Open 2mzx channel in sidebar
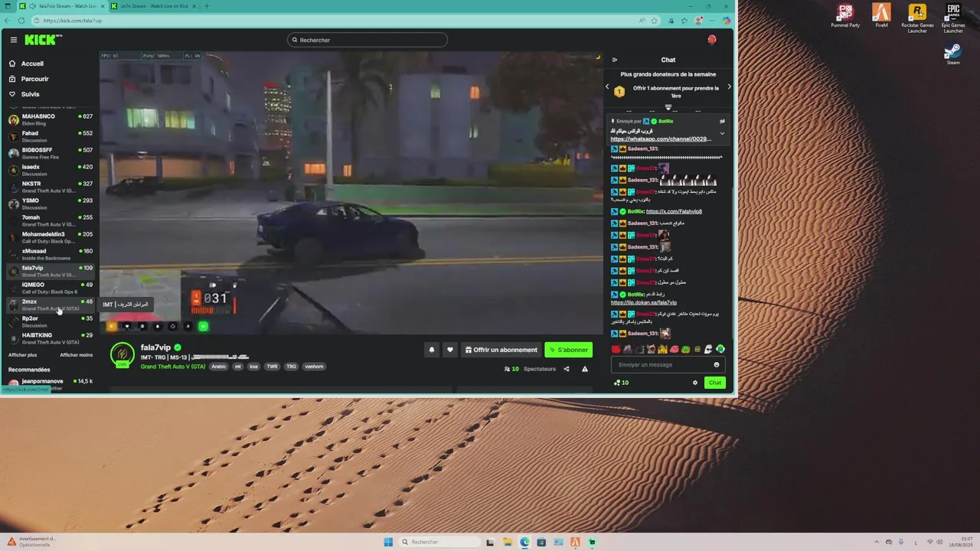980x551 pixels. click(x=50, y=305)
